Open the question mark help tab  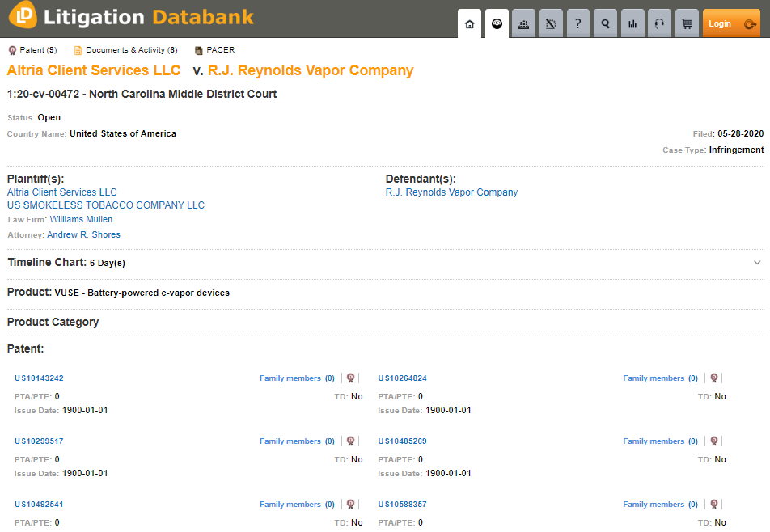578,23
